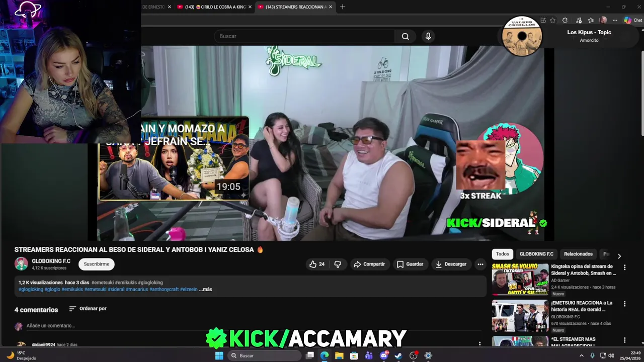
Task: Open Windows Start menu
Action: click(x=219, y=355)
